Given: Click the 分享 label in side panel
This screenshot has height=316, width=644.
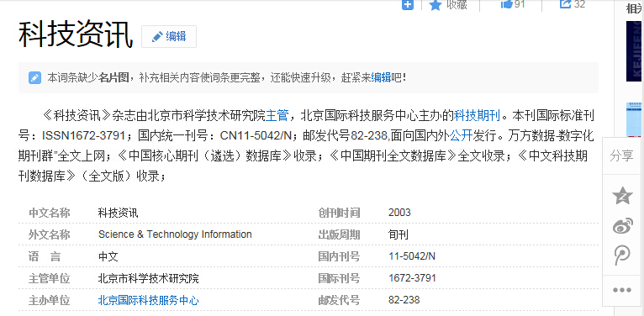Looking at the screenshot, I should (622, 156).
